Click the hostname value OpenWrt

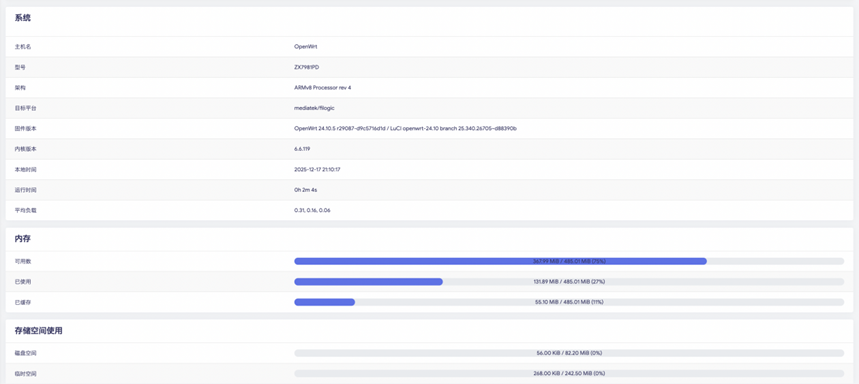point(306,47)
